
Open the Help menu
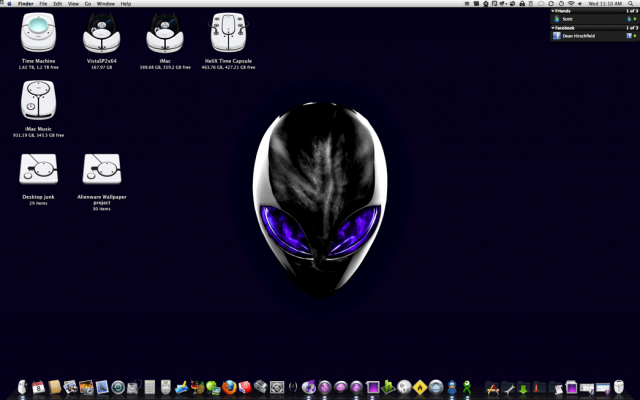pos(126,4)
